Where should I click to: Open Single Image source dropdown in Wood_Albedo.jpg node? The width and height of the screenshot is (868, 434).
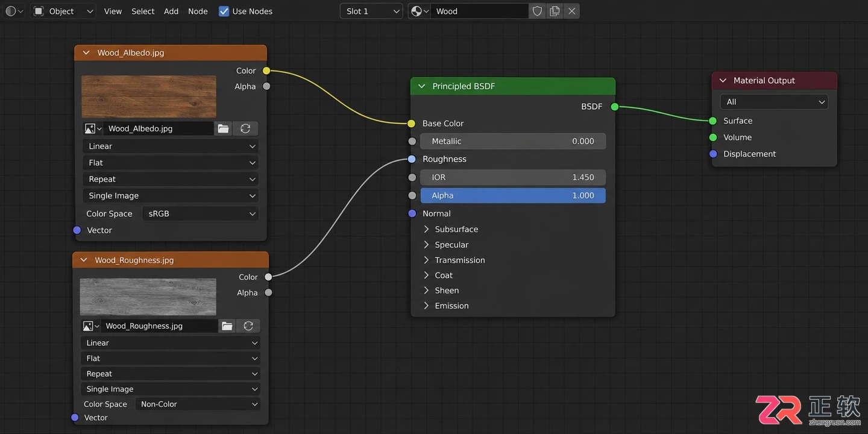[171, 196]
